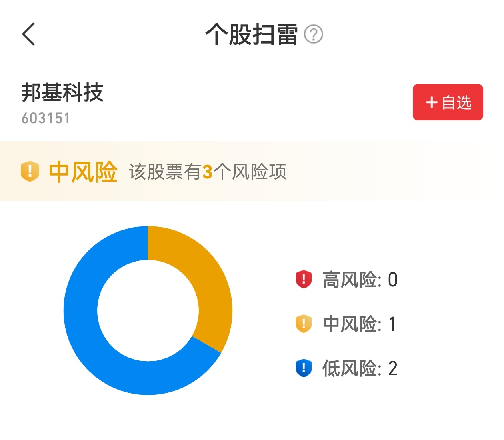
Task: Select the 高风险: 0 legend label
Action: coord(360,280)
